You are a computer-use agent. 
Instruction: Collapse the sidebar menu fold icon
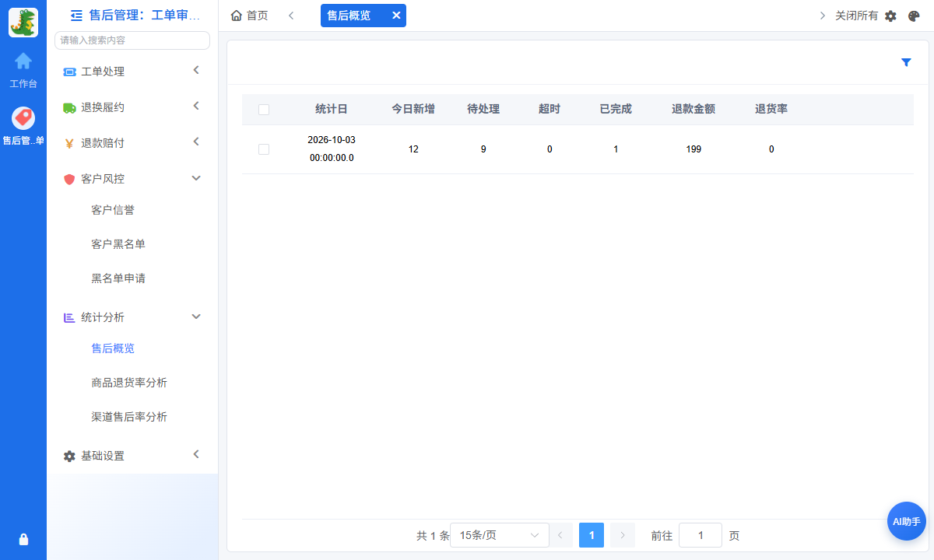pos(76,15)
